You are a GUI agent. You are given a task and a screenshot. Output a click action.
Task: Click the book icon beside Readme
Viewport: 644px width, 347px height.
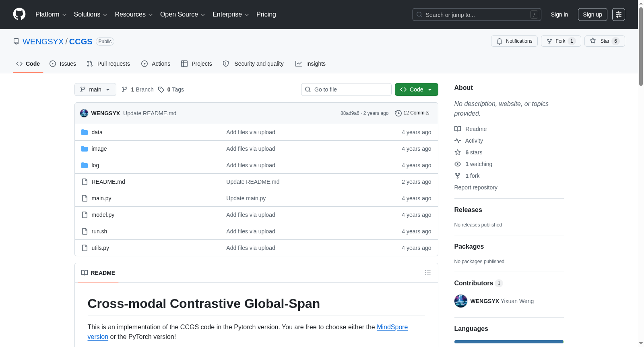[458, 129]
